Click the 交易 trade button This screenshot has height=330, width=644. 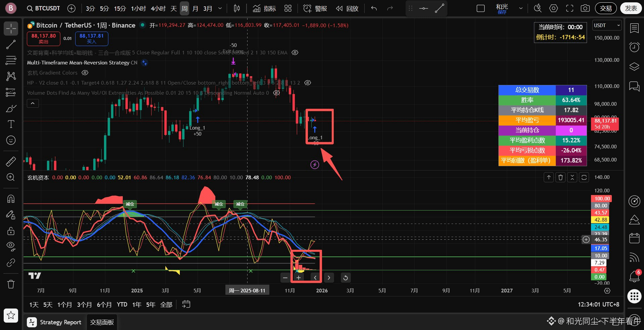606,8
